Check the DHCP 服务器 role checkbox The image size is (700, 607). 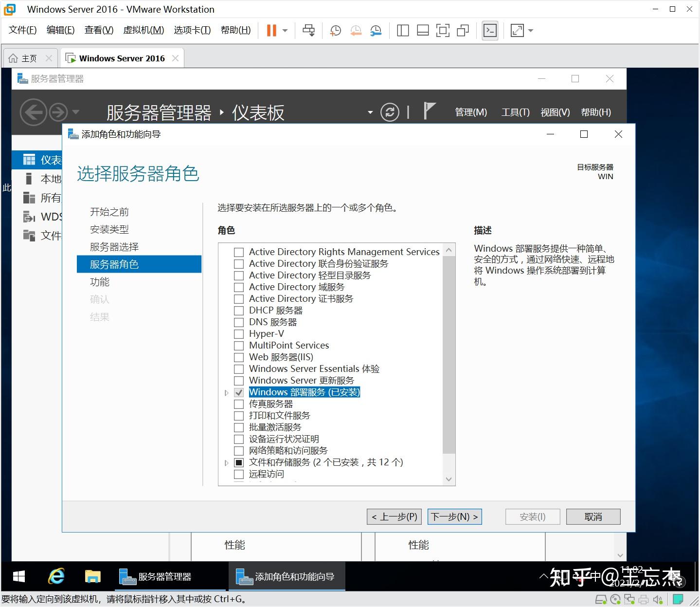238,310
